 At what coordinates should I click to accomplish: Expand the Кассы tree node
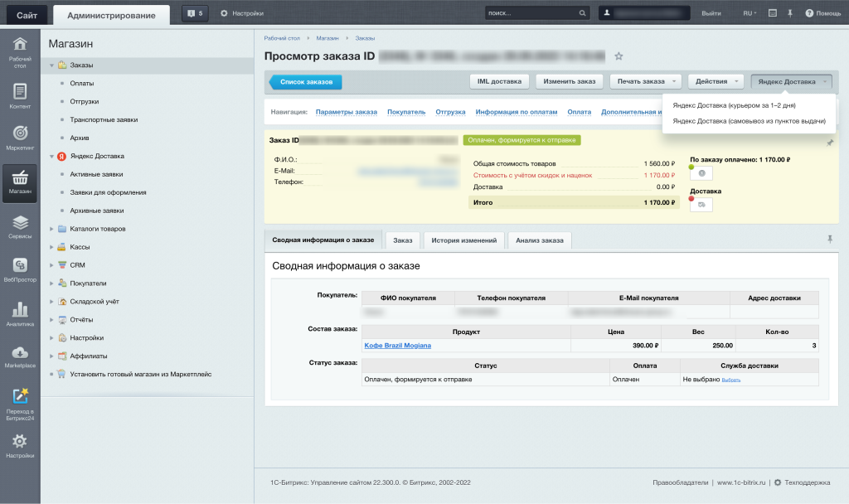tap(52, 247)
